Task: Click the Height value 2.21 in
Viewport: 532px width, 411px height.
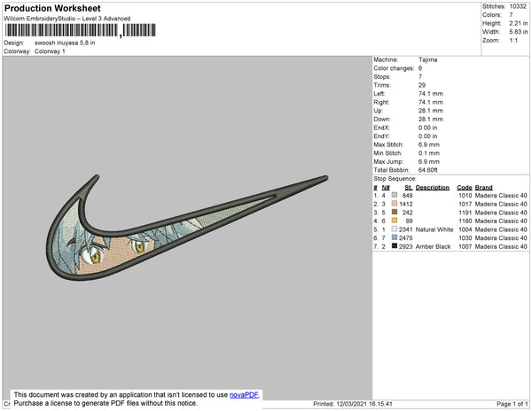Action: pyautogui.click(x=519, y=23)
